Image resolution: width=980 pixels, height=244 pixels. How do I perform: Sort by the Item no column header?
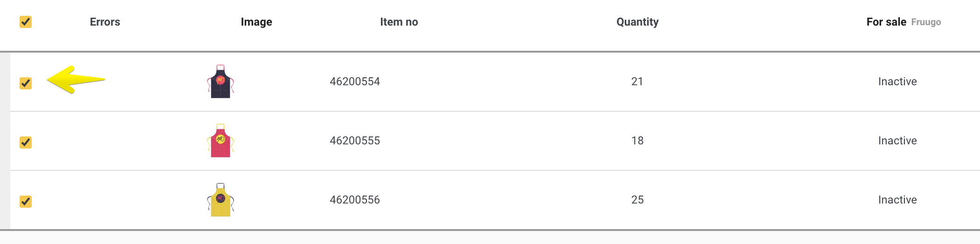(399, 22)
